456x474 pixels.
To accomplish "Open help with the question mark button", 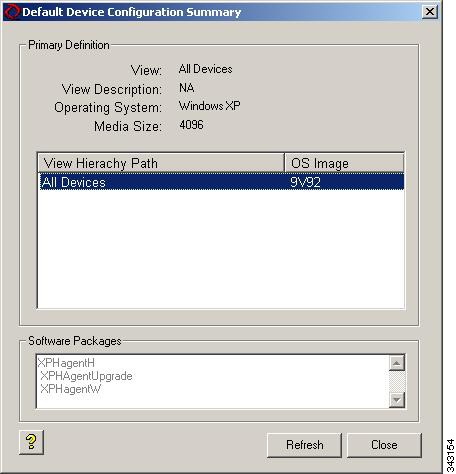I will [x=31, y=442].
